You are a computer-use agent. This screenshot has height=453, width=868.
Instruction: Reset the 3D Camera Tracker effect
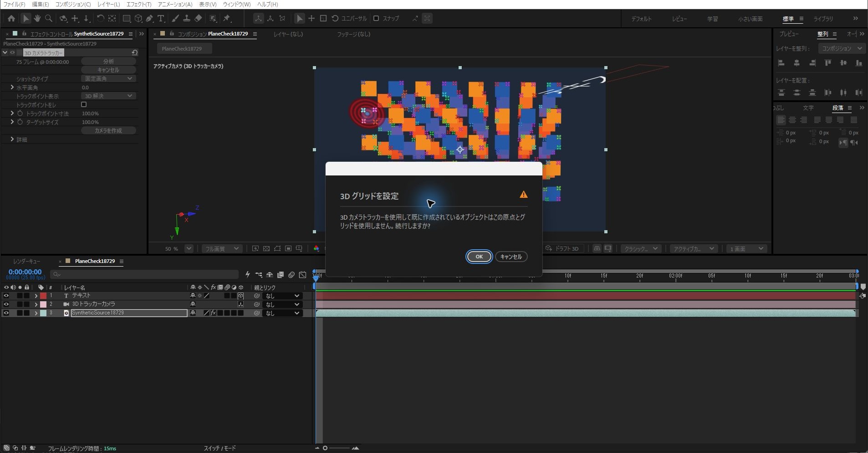coord(134,52)
